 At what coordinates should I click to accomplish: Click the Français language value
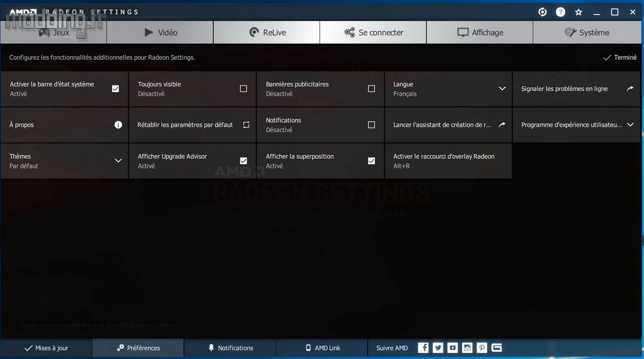pos(405,94)
